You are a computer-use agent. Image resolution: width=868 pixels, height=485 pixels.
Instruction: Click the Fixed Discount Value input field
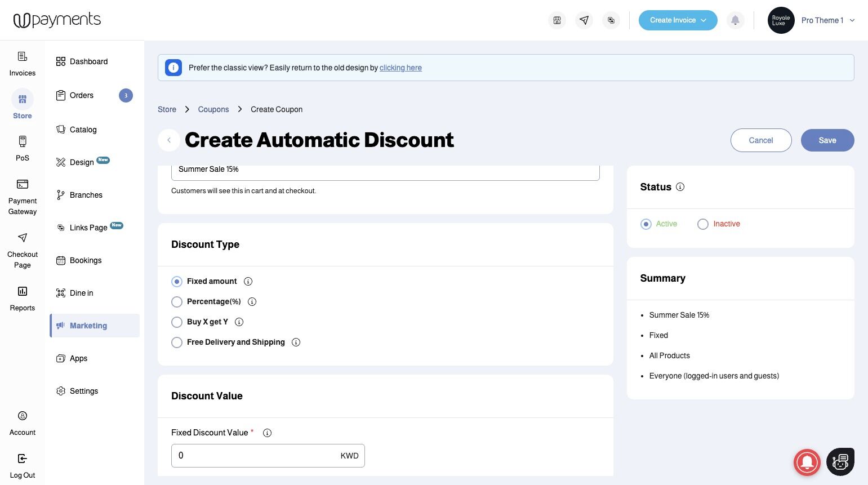coord(256,456)
